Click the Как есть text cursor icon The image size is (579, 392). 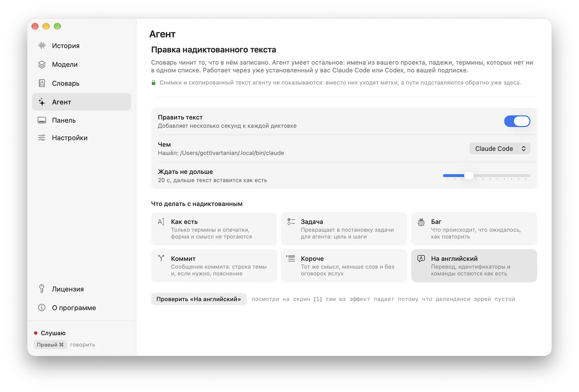(x=161, y=222)
